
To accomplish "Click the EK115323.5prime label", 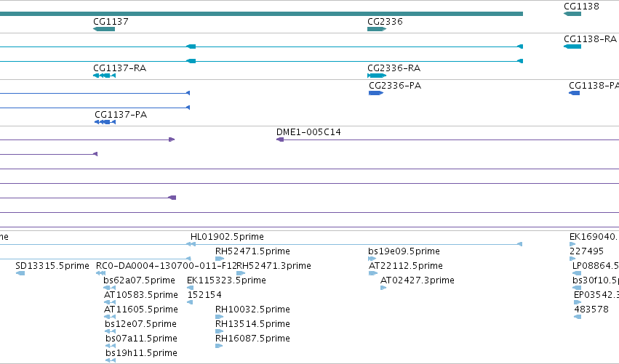I will (226, 280).
